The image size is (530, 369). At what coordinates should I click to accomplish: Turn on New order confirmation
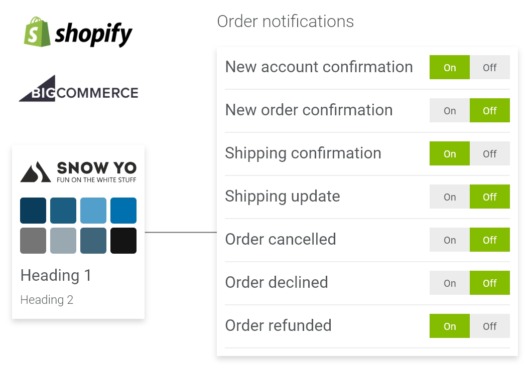450,110
